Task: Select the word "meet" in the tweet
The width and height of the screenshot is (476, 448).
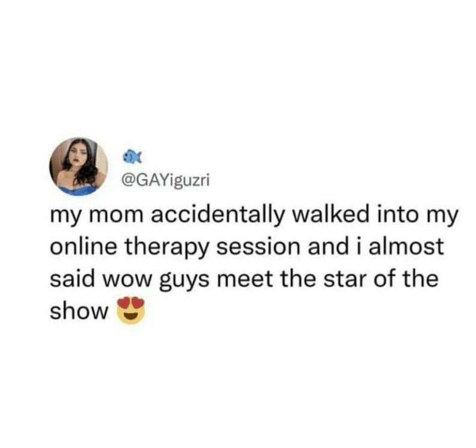Action: click(245, 280)
